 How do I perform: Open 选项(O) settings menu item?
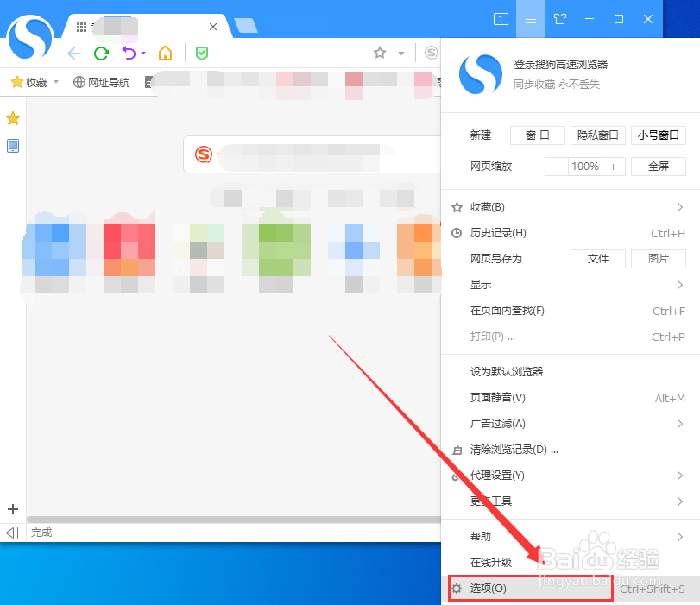point(570,589)
